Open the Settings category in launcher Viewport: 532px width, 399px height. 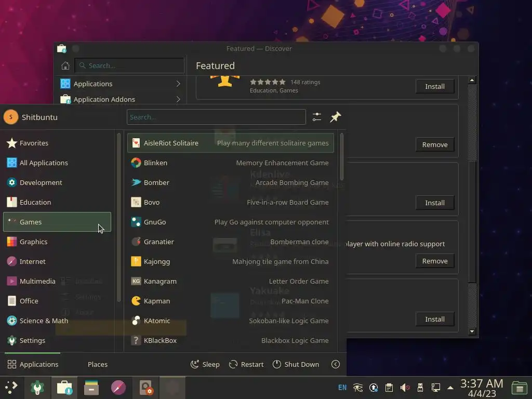point(57,340)
